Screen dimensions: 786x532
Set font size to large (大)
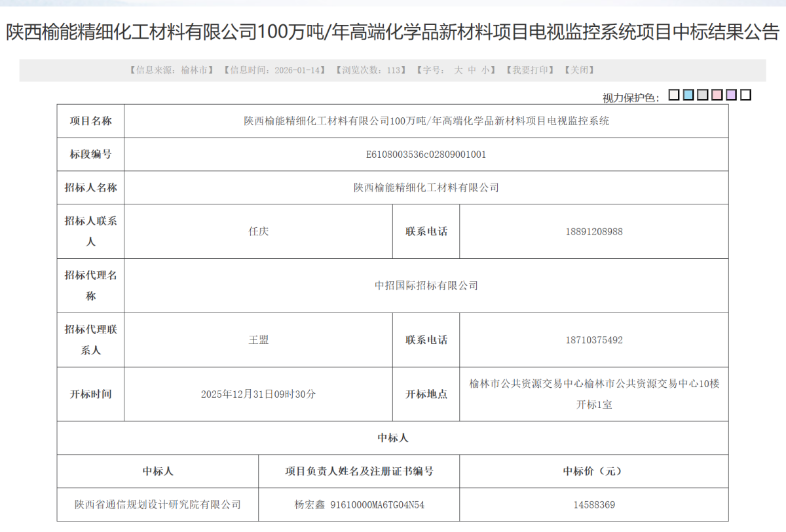click(x=459, y=70)
